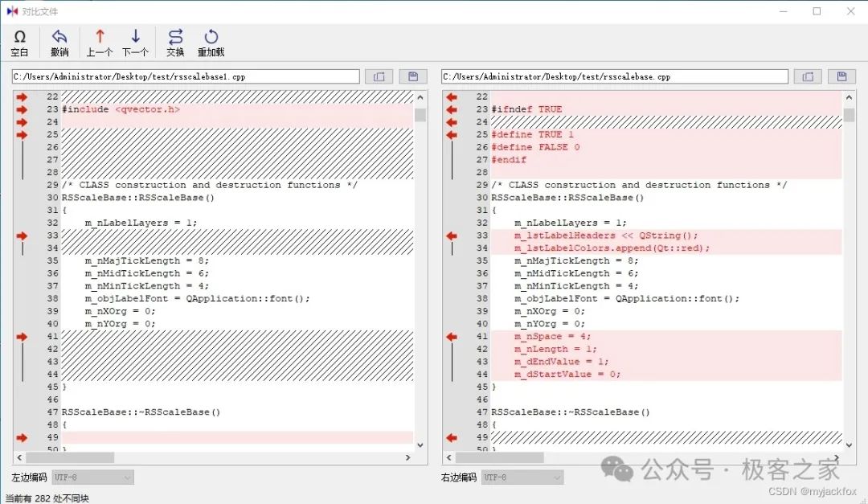This screenshot has width=868, height=504.
Task: Click the '#include <qvector.h>' line in left pane
Action: [x=121, y=109]
